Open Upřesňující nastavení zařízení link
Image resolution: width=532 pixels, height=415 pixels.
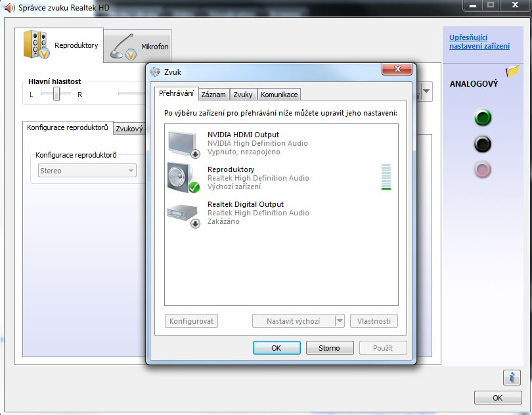[479, 42]
